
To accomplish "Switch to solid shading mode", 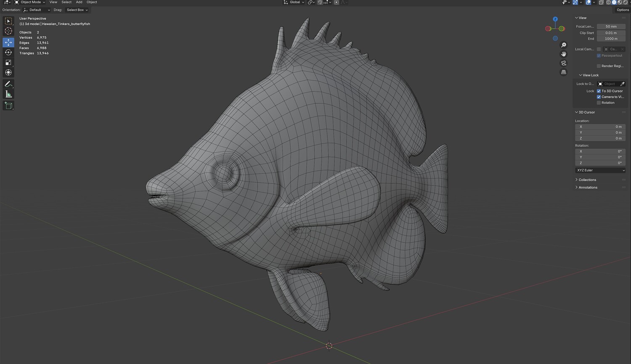I will click(614, 2).
